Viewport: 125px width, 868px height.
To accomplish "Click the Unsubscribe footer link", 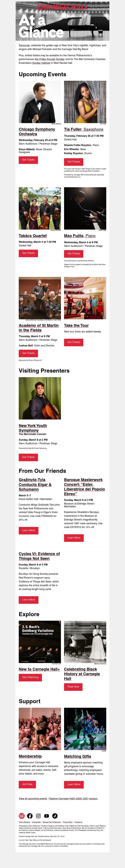I will [x=36, y=822].
